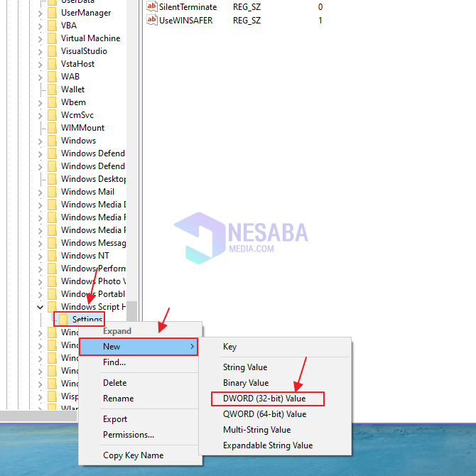Choose DWORD (32-bit) Value
476x476 pixels.
tap(264, 399)
